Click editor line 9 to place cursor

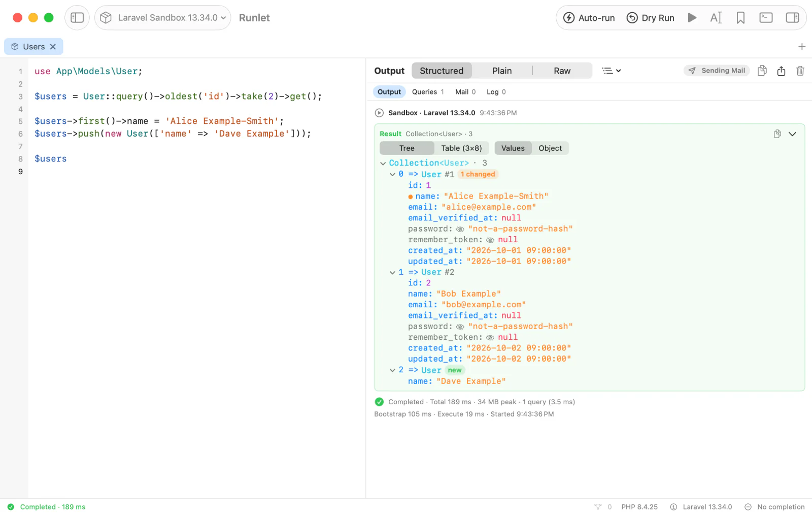tap(197, 172)
